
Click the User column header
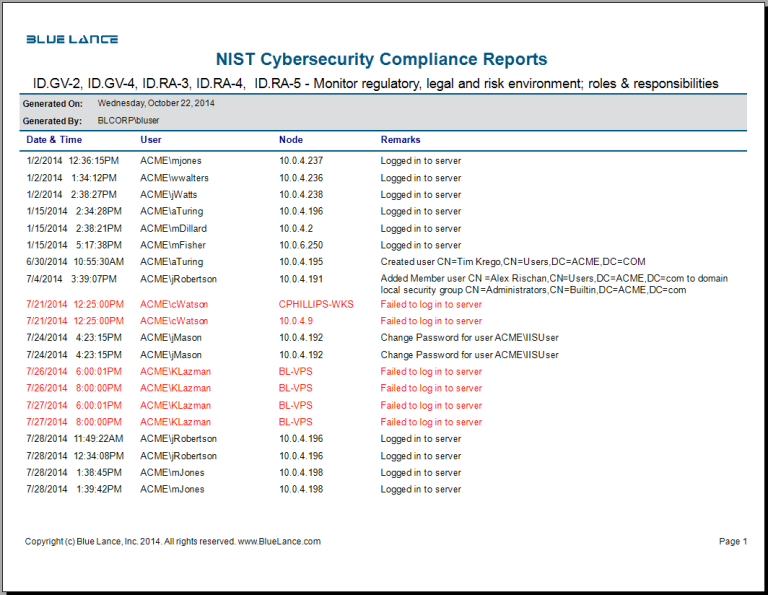(151, 140)
